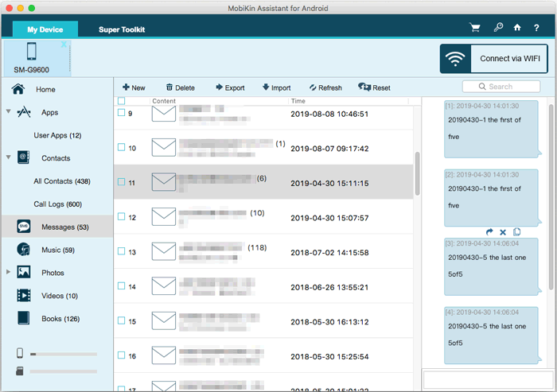
Task: Check the select-all checkbox in header
Action: [121, 101]
